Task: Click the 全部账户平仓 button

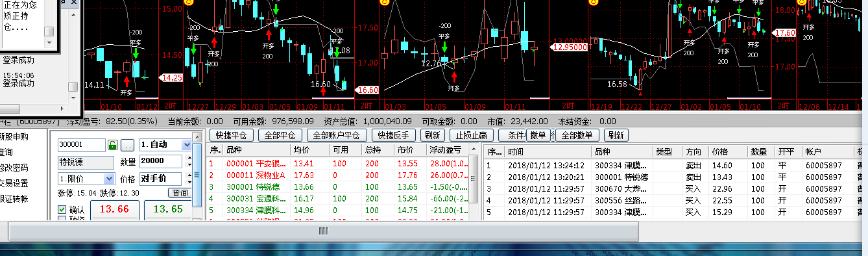Action: pyautogui.click(x=336, y=135)
